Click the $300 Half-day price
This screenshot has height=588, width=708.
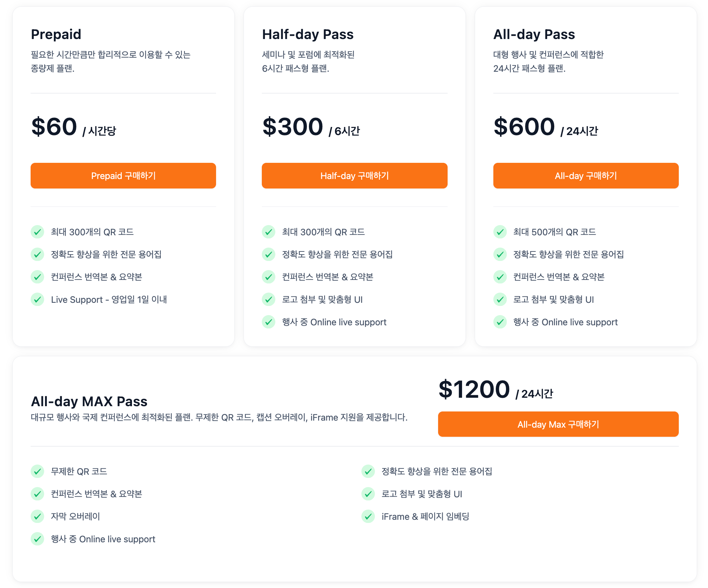(x=292, y=127)
